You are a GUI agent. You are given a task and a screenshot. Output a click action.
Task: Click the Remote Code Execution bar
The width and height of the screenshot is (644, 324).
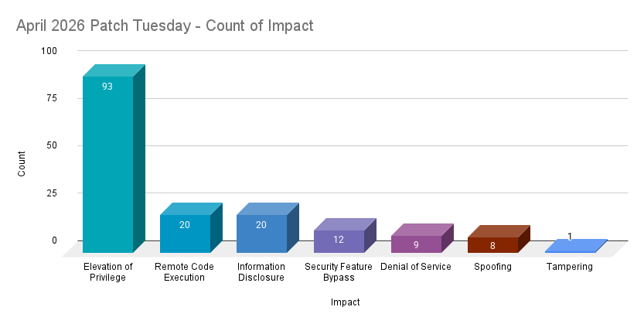pos(185,234)
